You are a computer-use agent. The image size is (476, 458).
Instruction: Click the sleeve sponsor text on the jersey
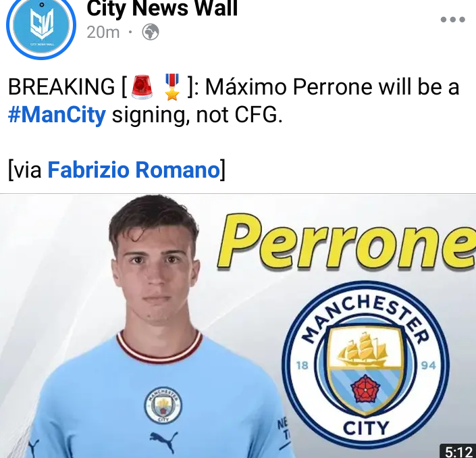pyautogui.click(x=283, y=429)
